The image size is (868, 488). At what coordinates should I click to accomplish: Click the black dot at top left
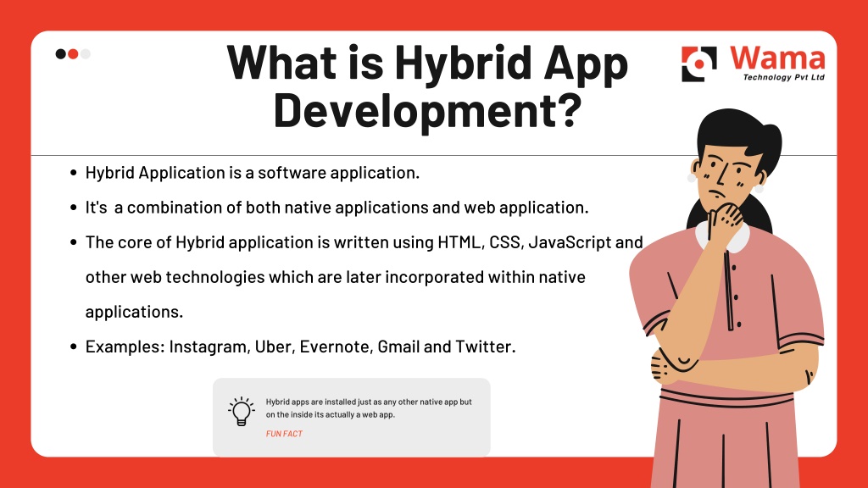tap(61, 53)
